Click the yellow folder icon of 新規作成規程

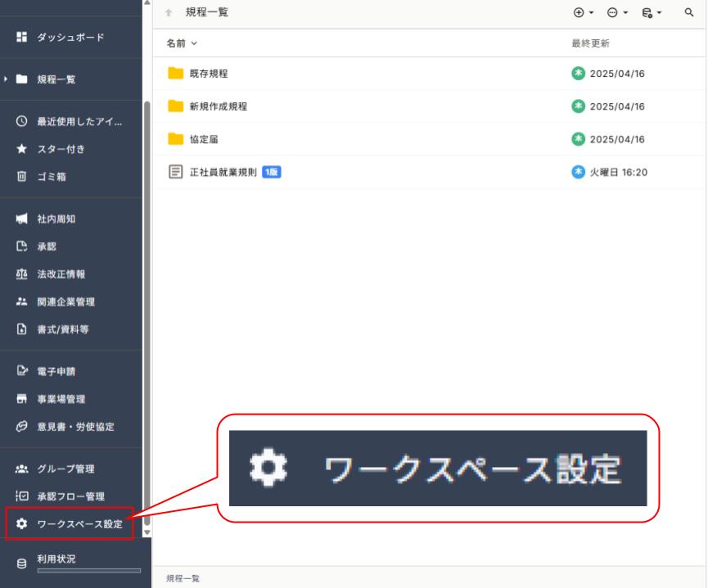click(176, 106)
